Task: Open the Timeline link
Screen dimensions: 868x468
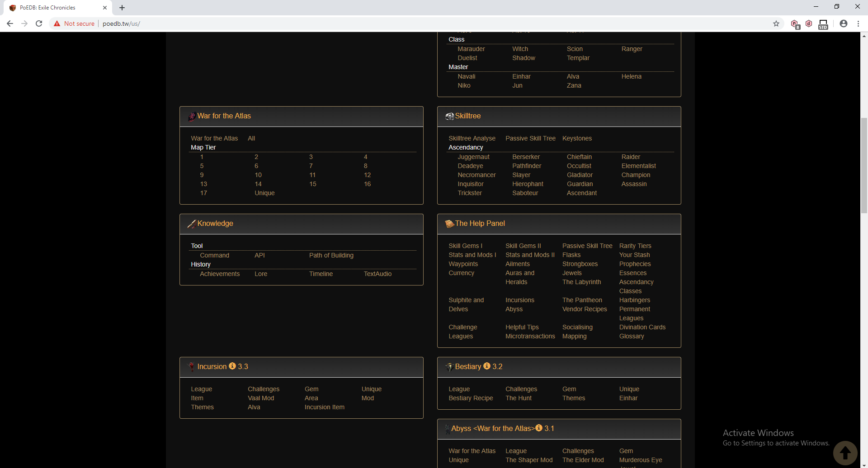Action: click(321, 274)
